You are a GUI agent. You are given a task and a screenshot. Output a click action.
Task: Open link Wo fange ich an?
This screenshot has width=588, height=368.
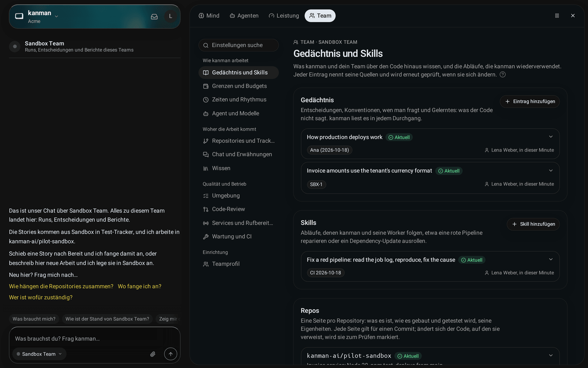(140, 286)
